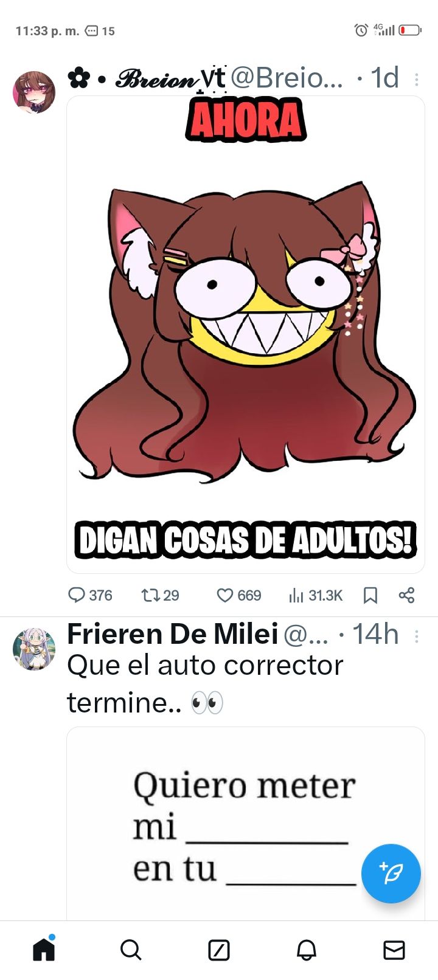Open replies on the Breion post
Image resolution: width=438 pixels, height=980 pixels.
coord(89,595)
